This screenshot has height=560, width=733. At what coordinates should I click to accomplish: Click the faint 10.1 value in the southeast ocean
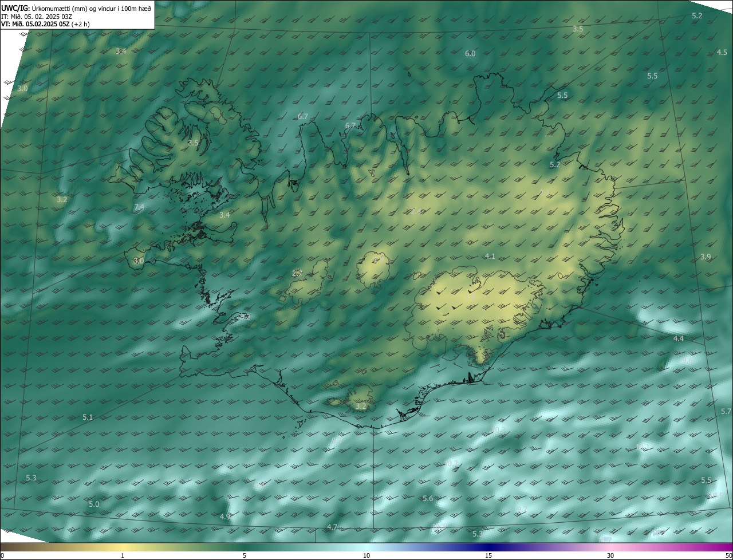(642, 446)
